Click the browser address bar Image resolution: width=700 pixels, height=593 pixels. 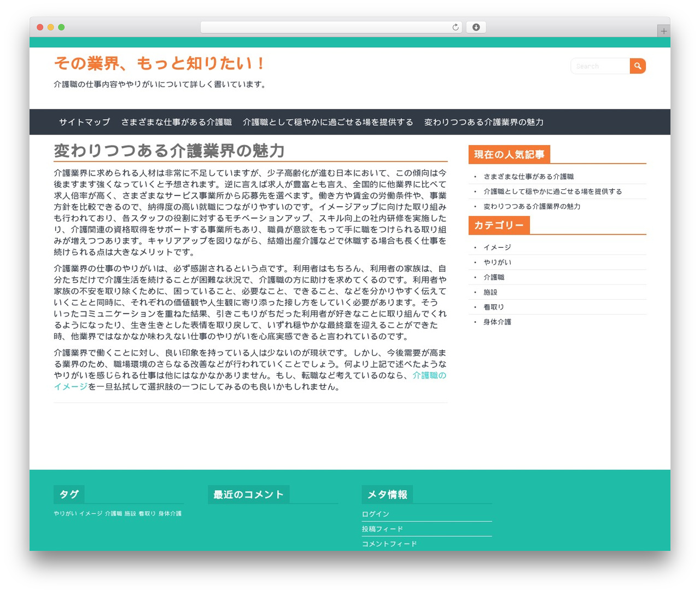pos(331,27)
